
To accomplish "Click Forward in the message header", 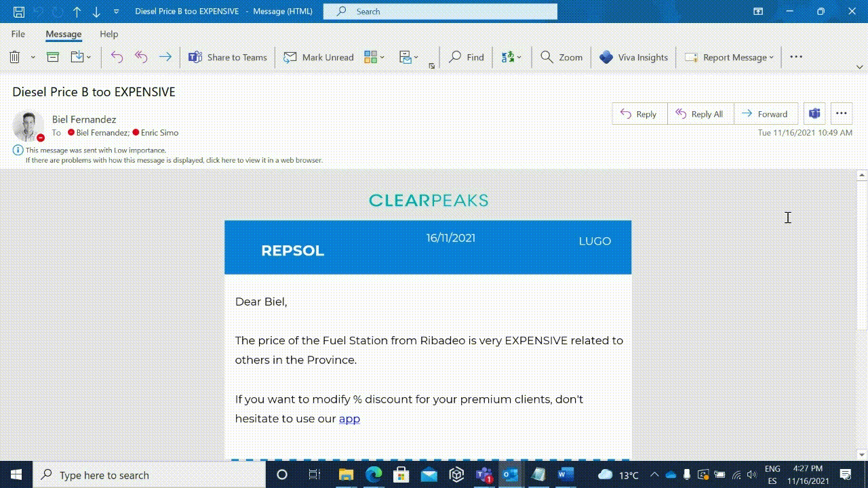I will (765, 114).
